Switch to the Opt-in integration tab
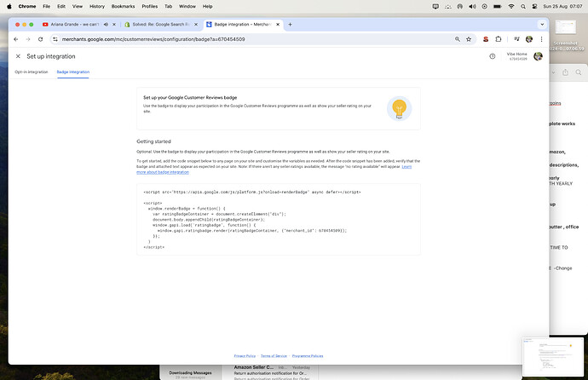This screenshot has width=588, height=380. tap(32, 72)
